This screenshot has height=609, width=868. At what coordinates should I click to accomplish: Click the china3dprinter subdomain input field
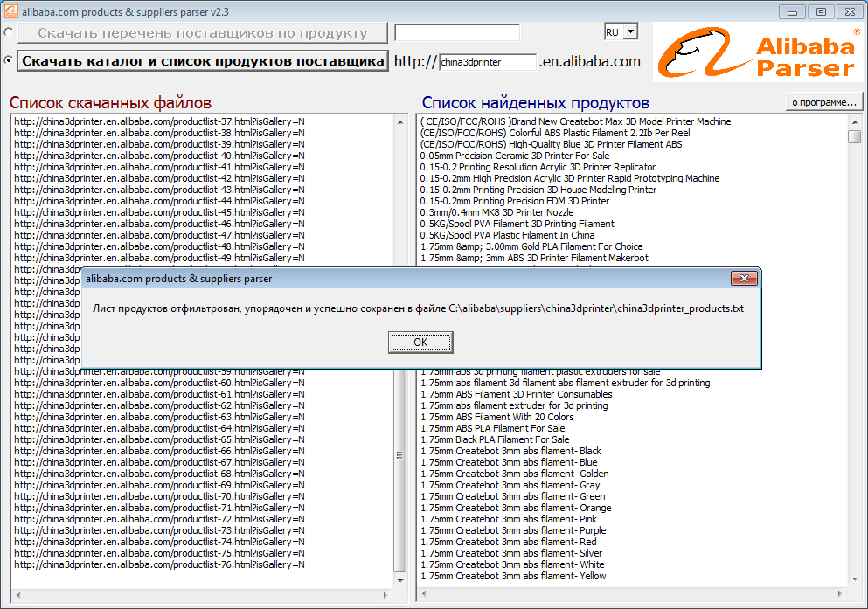point(488,62)
